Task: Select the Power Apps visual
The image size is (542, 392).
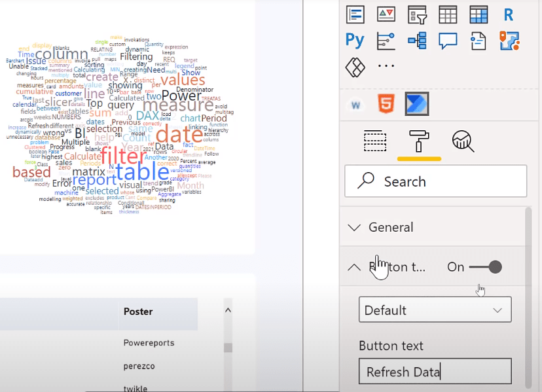Action: click(x=355, y=67)
